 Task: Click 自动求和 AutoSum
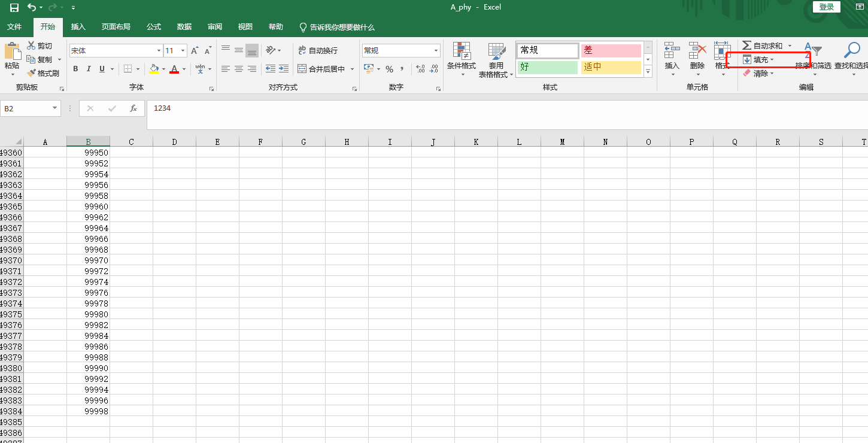coord(762,46)
